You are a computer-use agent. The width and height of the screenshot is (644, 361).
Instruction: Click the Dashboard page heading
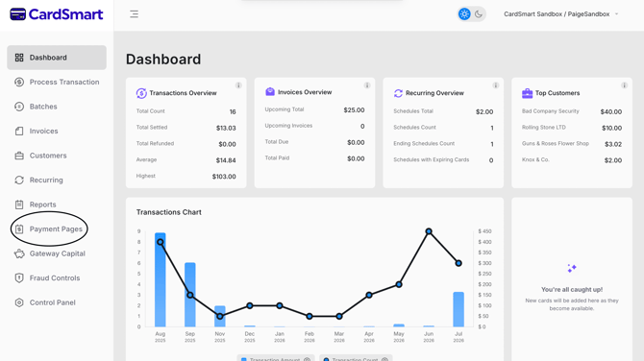(x=163, y=60)
